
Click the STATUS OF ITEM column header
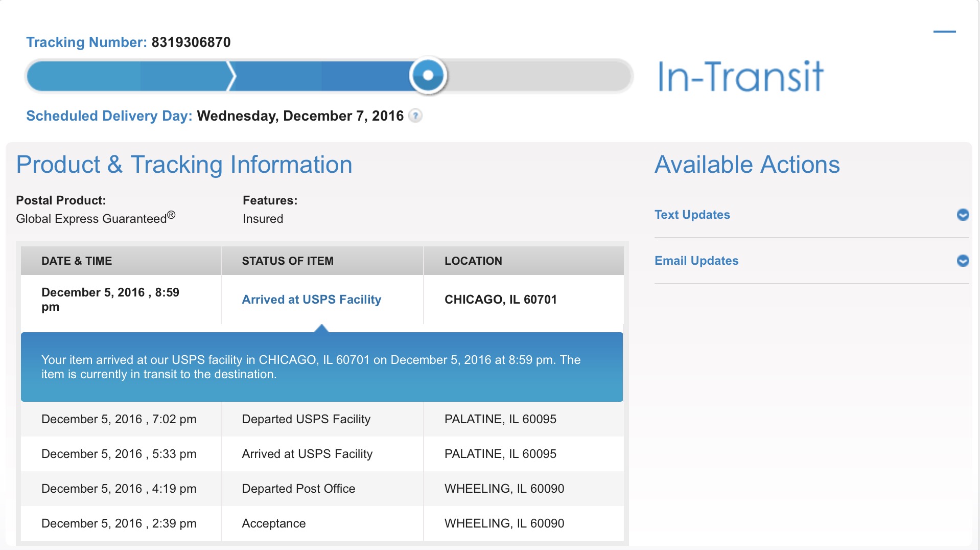[x=288, y=261]
